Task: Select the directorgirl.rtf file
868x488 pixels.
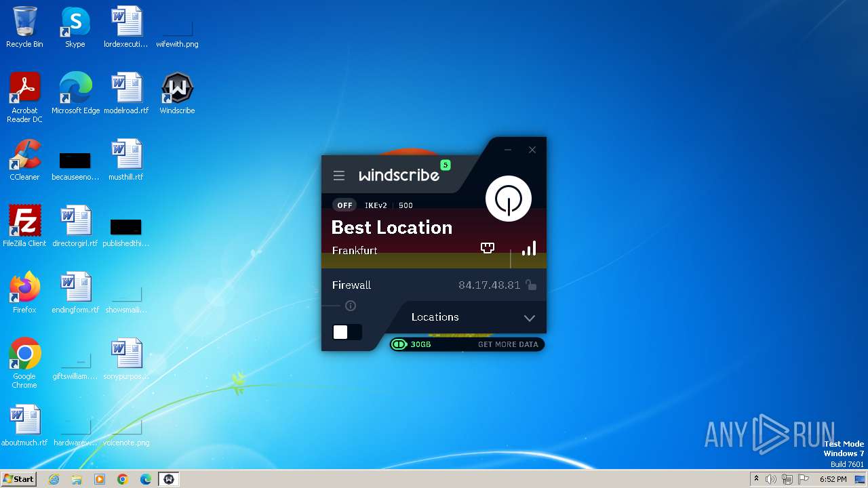Action: tap(75, 226)
